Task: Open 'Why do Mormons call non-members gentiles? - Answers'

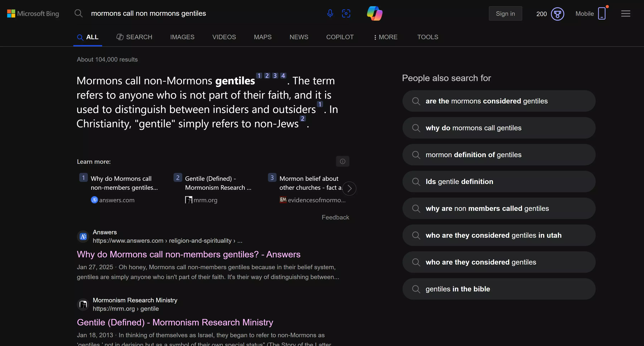Action: [x=189, y=254]
